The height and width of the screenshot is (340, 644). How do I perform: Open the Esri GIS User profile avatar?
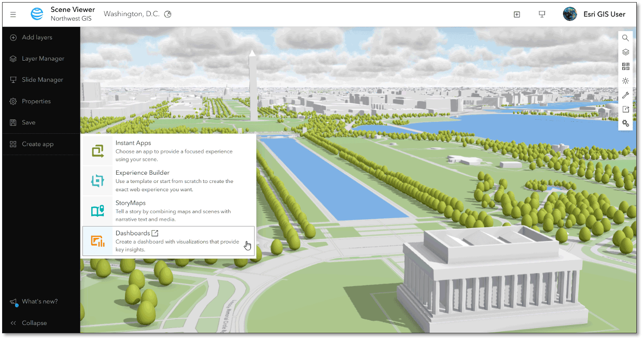pos(570,14)
